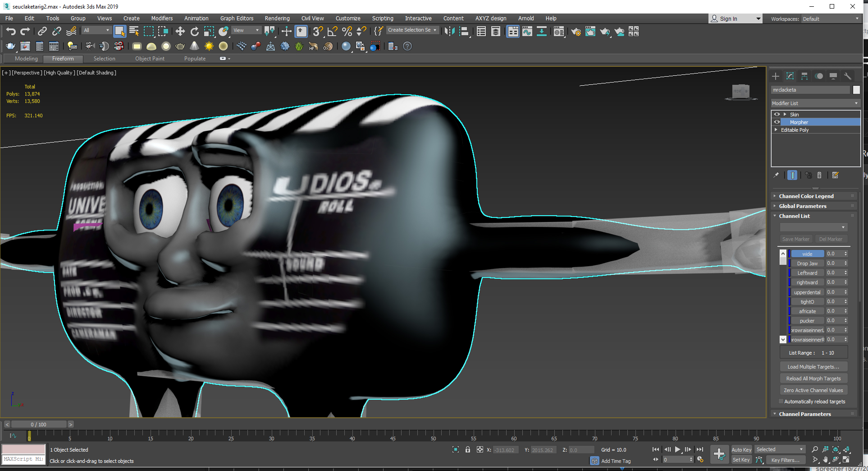Viewport: 868px width, 471px height.
Task: Click Zero Active Channel Values button
Action: point(813,390)
